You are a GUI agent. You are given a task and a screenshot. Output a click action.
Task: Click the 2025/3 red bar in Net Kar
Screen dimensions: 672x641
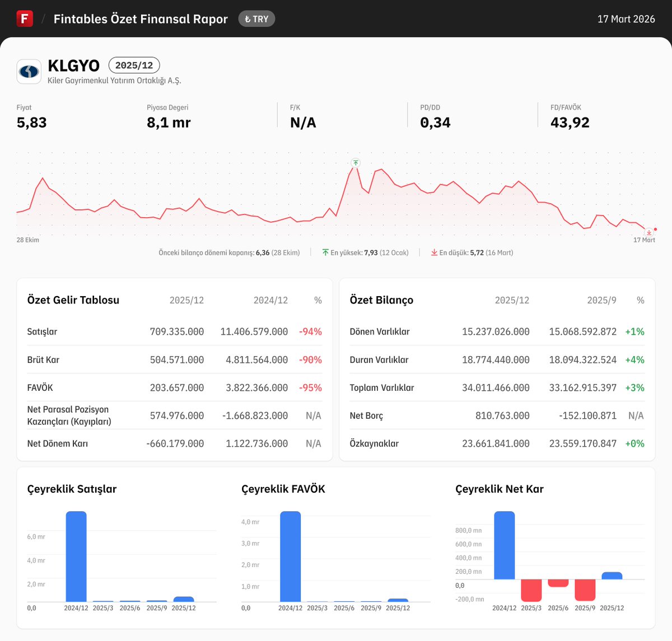point(531,591)
